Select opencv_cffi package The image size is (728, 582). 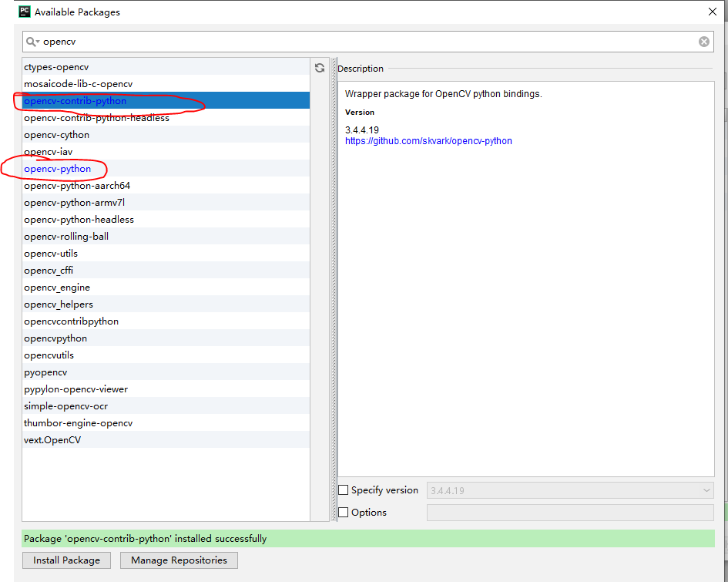[x=166, y=271]
